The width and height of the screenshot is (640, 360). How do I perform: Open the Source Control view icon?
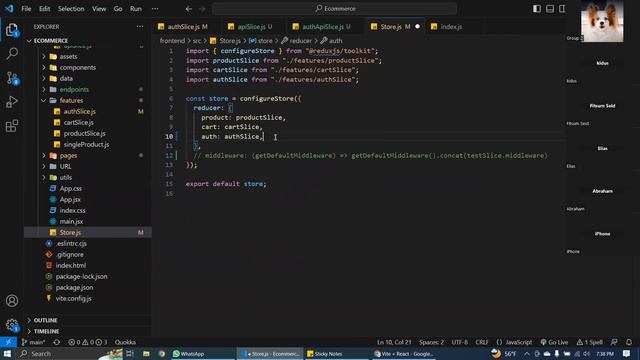[12, 78]
